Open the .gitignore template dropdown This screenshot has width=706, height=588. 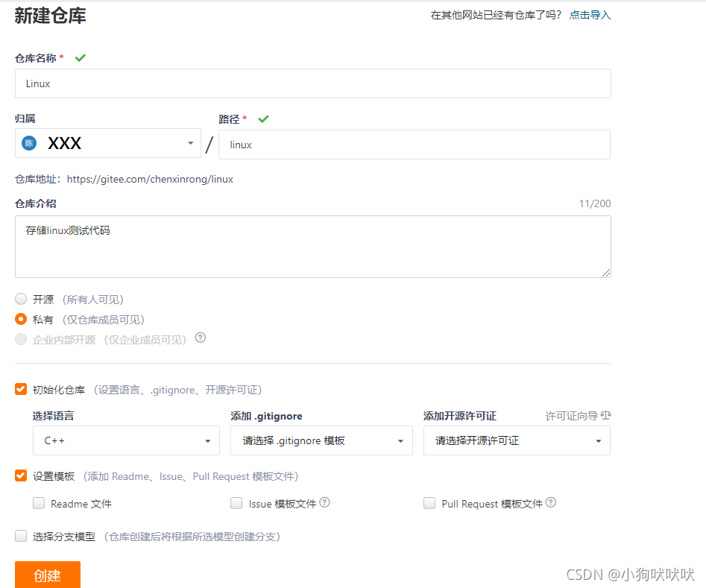[321, 440]
